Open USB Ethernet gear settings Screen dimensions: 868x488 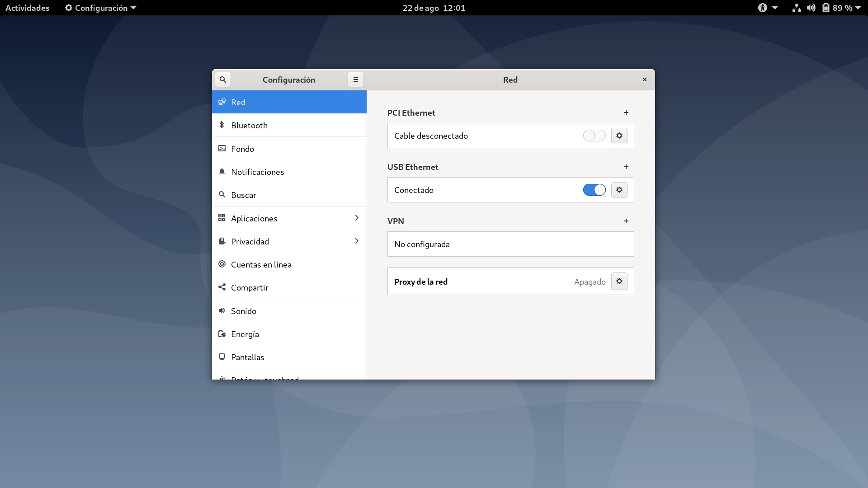(x=619, y=190)
